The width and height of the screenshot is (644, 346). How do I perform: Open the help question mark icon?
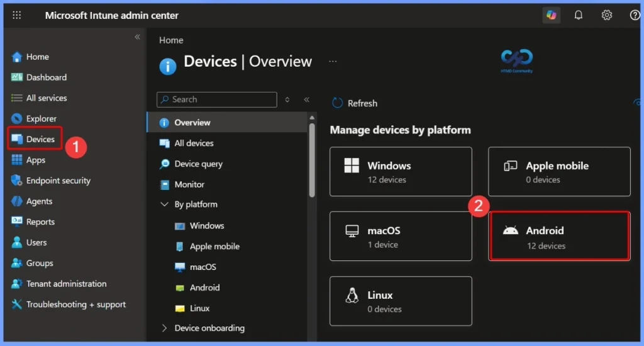tap(635, 15)
